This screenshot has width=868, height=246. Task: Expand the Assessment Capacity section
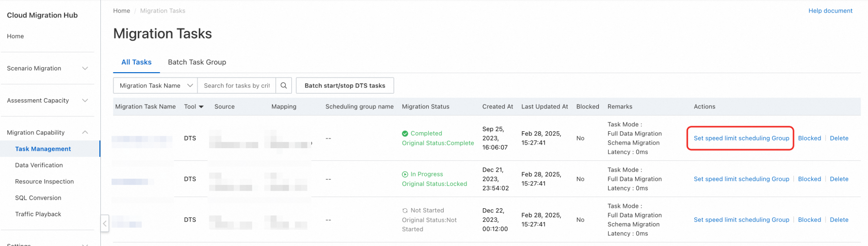(85, 101)
